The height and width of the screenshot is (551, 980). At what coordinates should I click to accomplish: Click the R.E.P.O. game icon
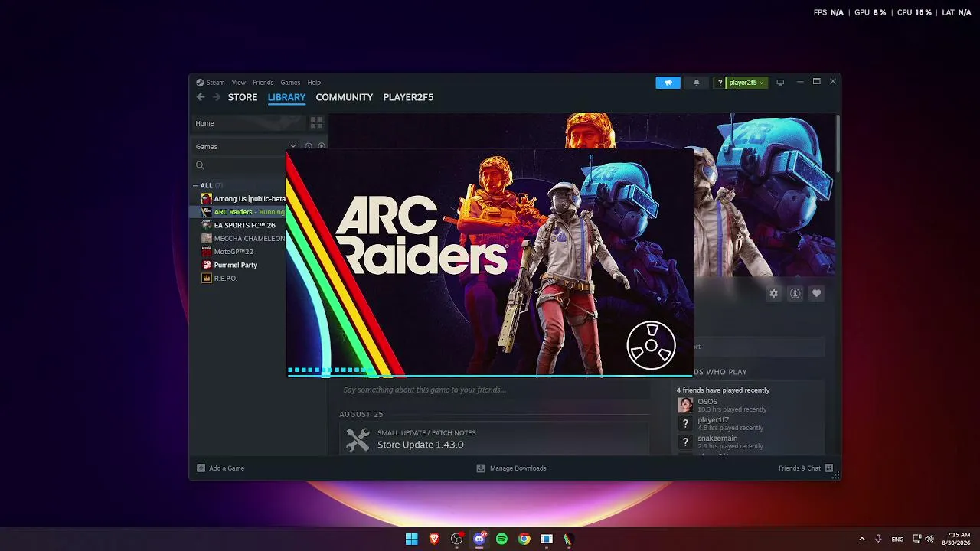(x=206, y=278)
